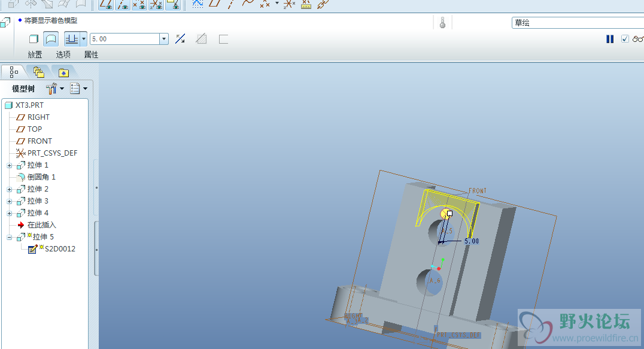Click the blind depth type button
The image size is (644, 349).
coord(72,39)
